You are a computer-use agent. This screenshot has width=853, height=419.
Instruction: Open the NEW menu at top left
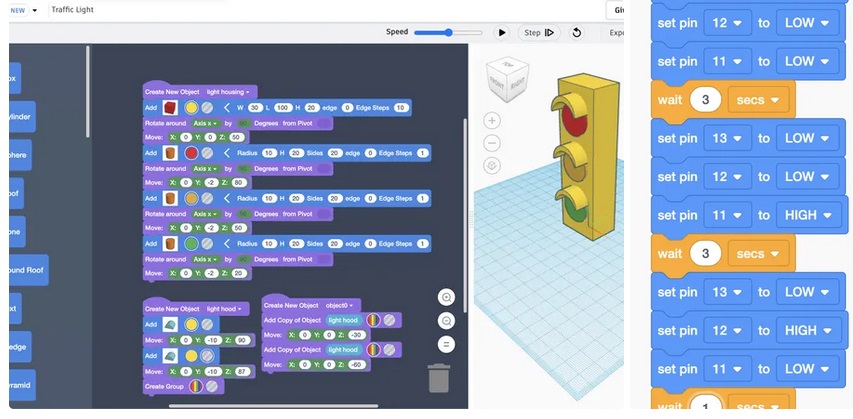tap(24, 10)
